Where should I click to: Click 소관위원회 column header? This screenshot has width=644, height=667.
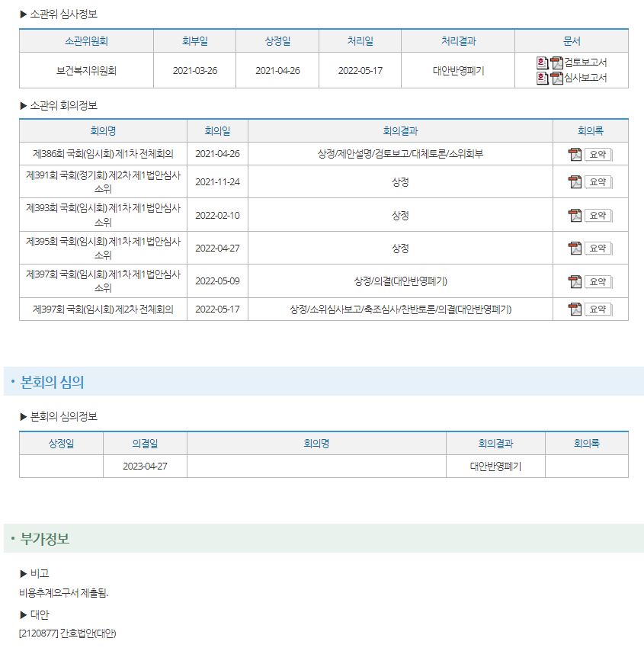tap(86, 41)
